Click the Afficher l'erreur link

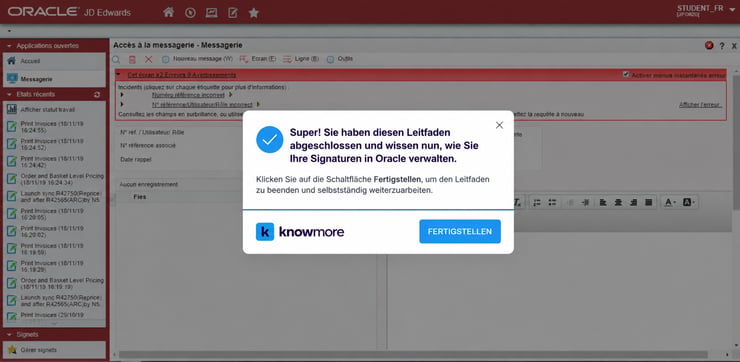tap(700, 105)
